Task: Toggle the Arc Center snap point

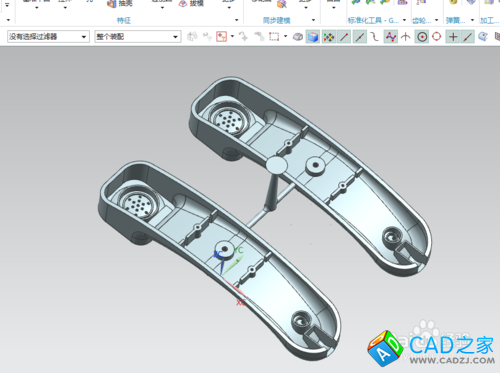Action: [422, 37]
